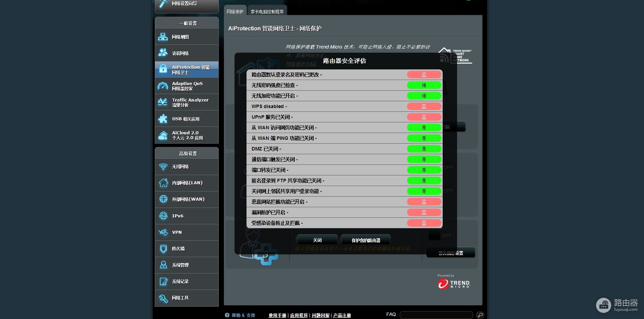Image resolution: width=644 pixels, height=319 pixels.
Task: Click the 网络设置向导 wand icon
Action: coord(163,3)
